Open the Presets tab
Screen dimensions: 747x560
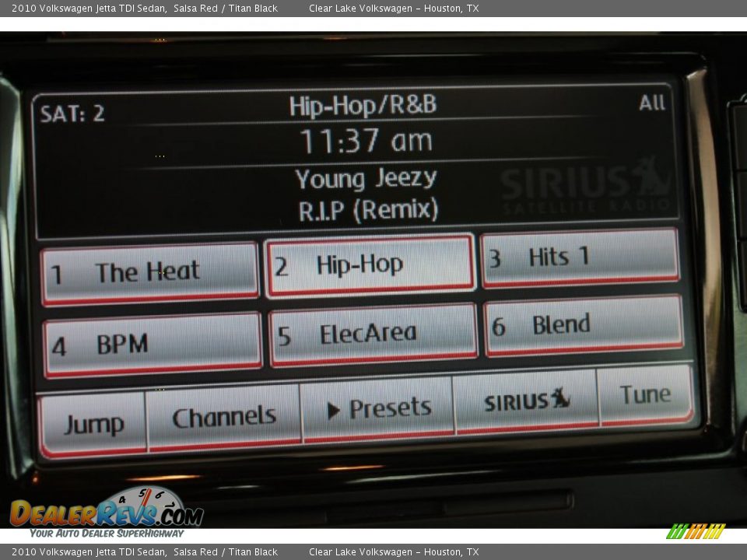coord(378,408)
